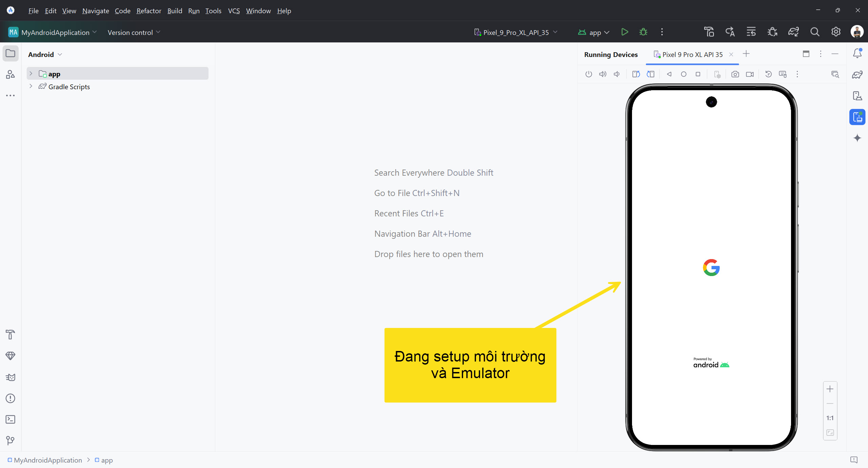Open Gemini sparkle icon in right sidebar
The height and width of the screenshot is (468, 868).
pos(857,138)
